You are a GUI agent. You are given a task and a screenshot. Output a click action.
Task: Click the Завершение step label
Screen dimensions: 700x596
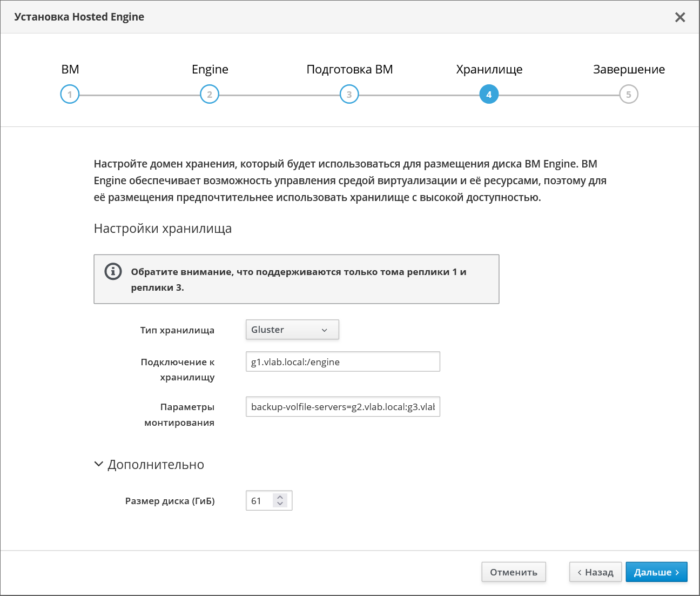point(629,69)
